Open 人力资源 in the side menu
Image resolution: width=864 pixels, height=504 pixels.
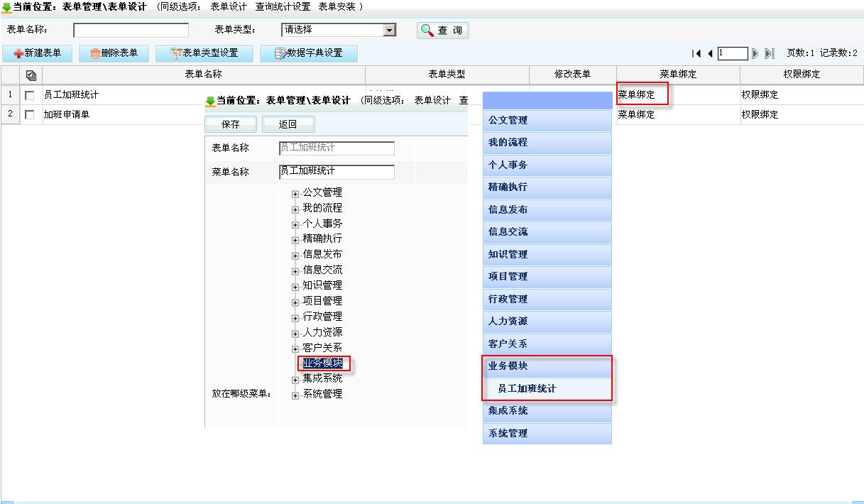click(x=547, y=322)
